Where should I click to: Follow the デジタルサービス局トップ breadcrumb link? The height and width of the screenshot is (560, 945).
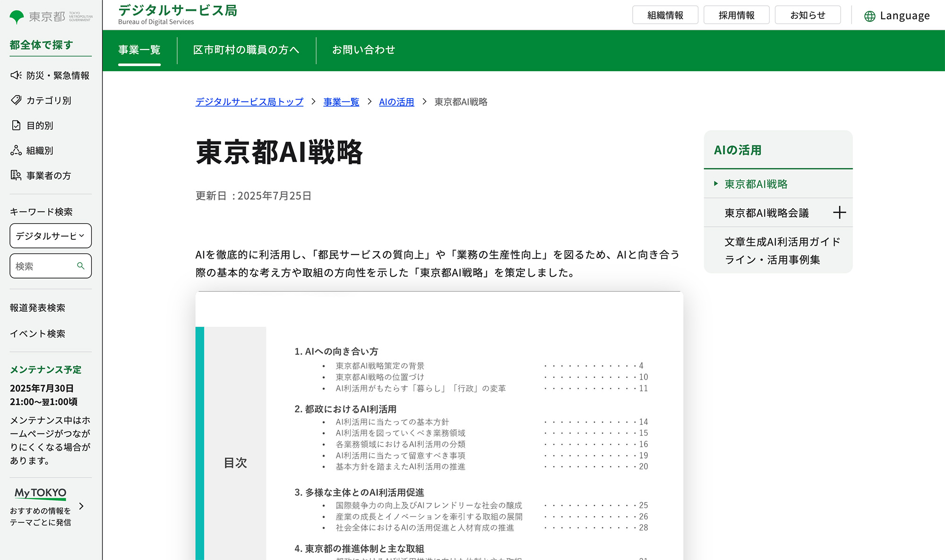(x=249, y=102)
